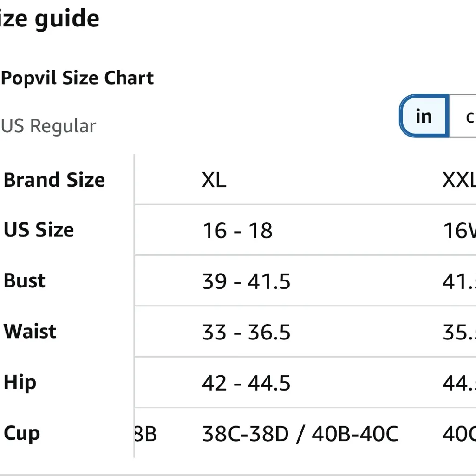Image resolution: width=476 pixels, height=476 pixels.
Task: Click the Hip row label
Action: pos(20,382)
